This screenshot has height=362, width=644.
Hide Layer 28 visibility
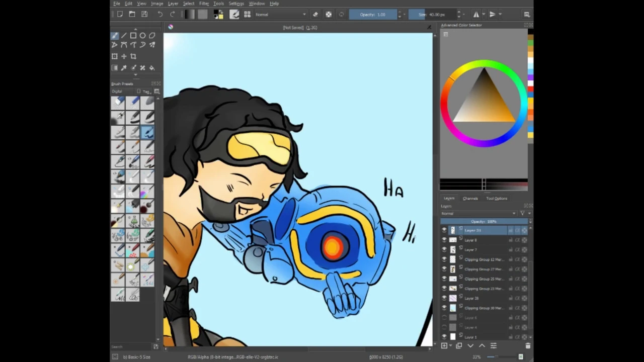click(x=444, y=298)
